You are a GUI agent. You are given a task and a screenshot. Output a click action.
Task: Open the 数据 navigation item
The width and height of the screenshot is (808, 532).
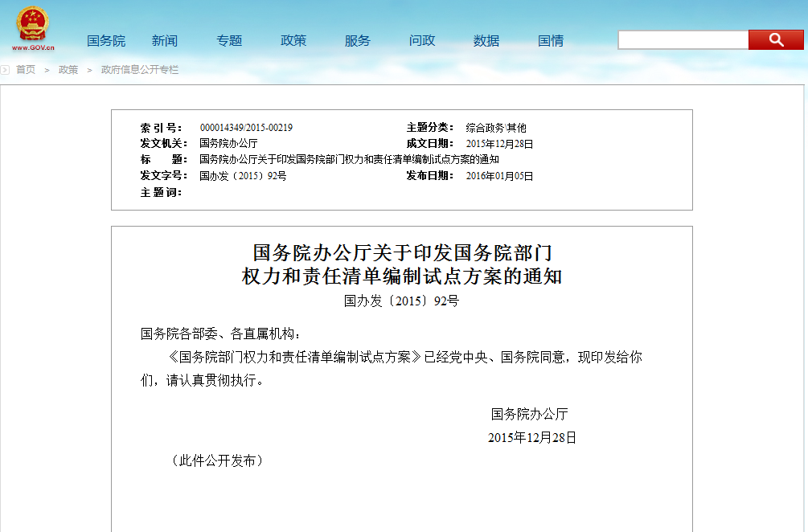(486, 41)
